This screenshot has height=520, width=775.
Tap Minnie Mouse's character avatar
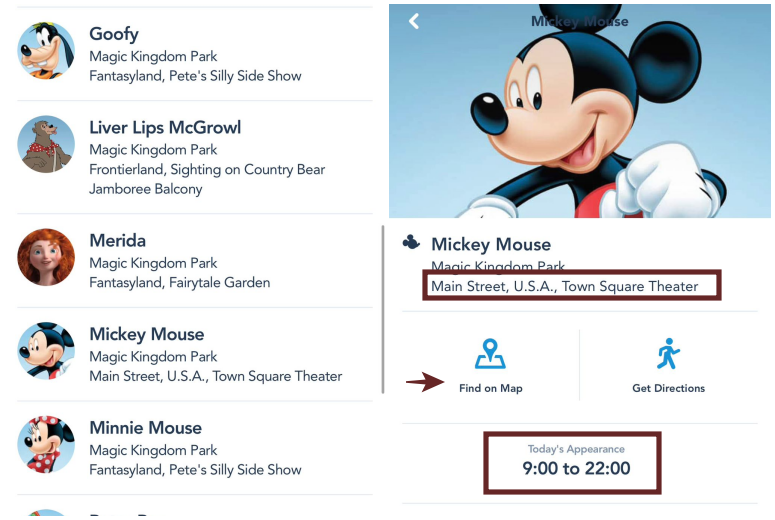click(x=46, y=444)
